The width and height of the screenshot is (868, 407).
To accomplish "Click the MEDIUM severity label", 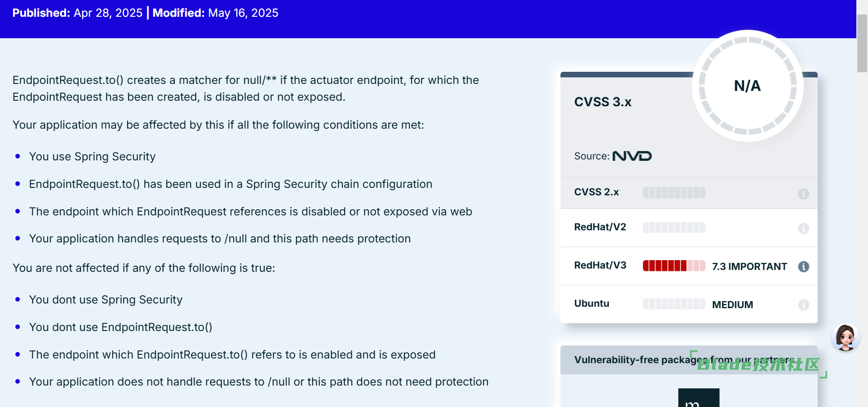I will point(732,305).
